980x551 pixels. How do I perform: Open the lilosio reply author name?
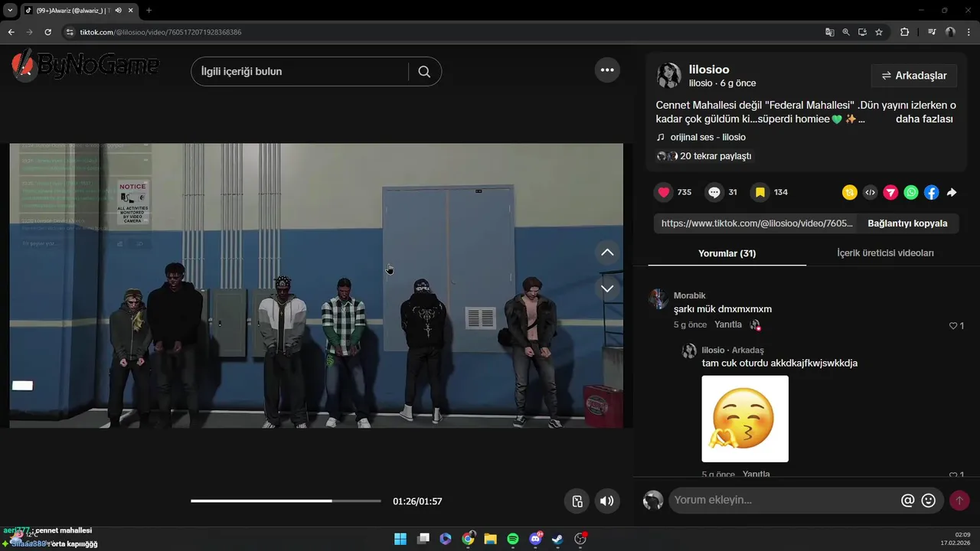coord(713,350)
